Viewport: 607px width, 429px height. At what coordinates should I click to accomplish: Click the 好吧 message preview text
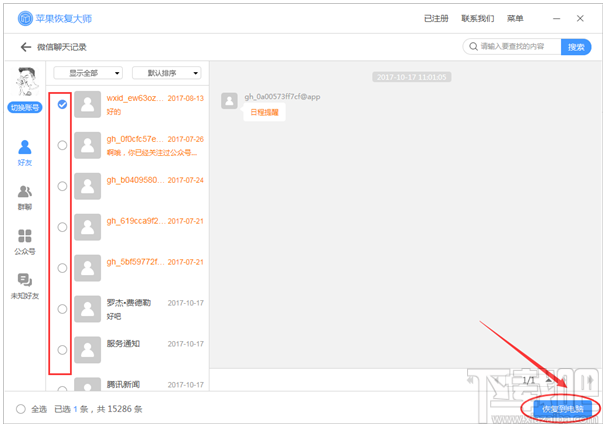coord(114,316)
